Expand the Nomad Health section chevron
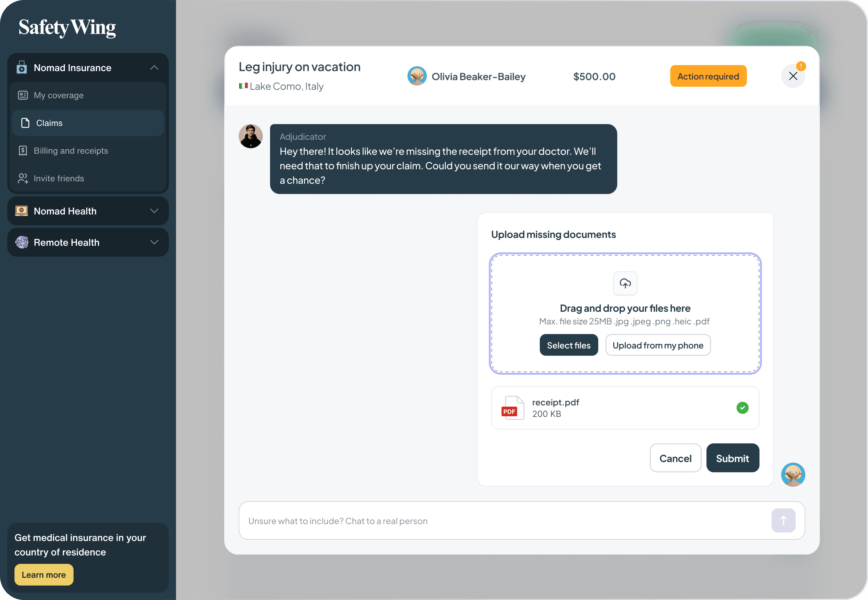Image resolution: width=868 pixels, height=600 pixels. [x=154, y=211]
